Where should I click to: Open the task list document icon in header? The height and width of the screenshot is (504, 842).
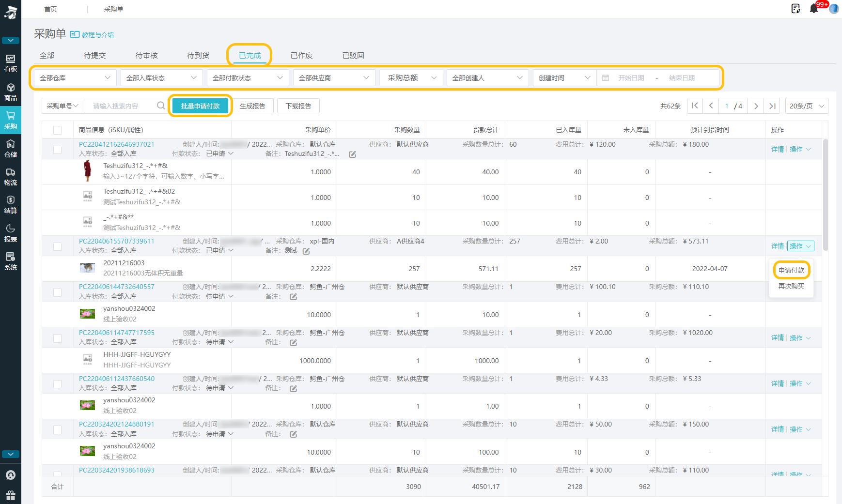pyautogui.click(x=795, y=9)
